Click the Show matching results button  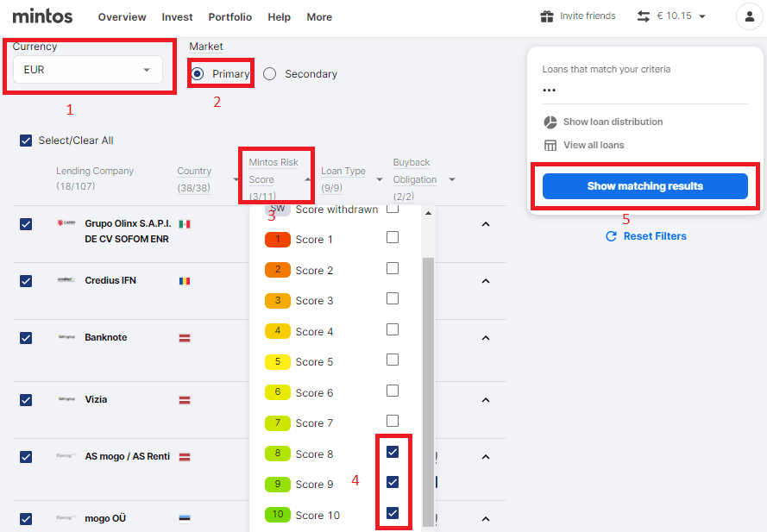644,186
